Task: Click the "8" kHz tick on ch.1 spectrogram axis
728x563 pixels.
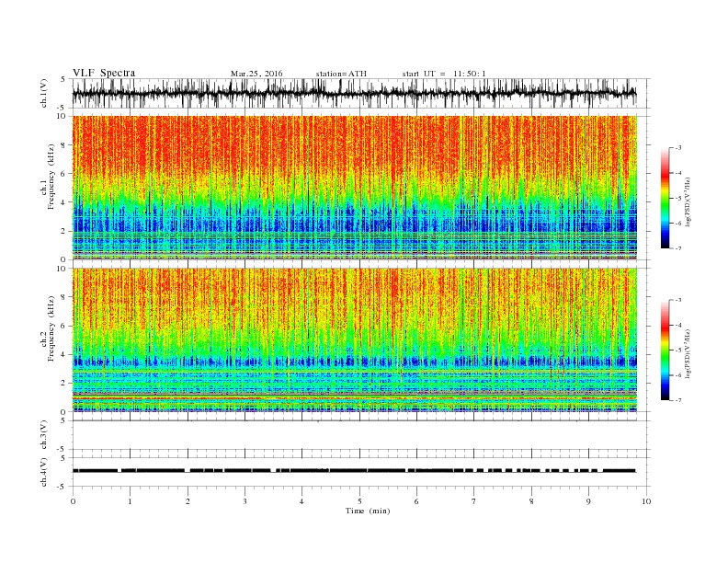Action: click(x=64, y=145)
